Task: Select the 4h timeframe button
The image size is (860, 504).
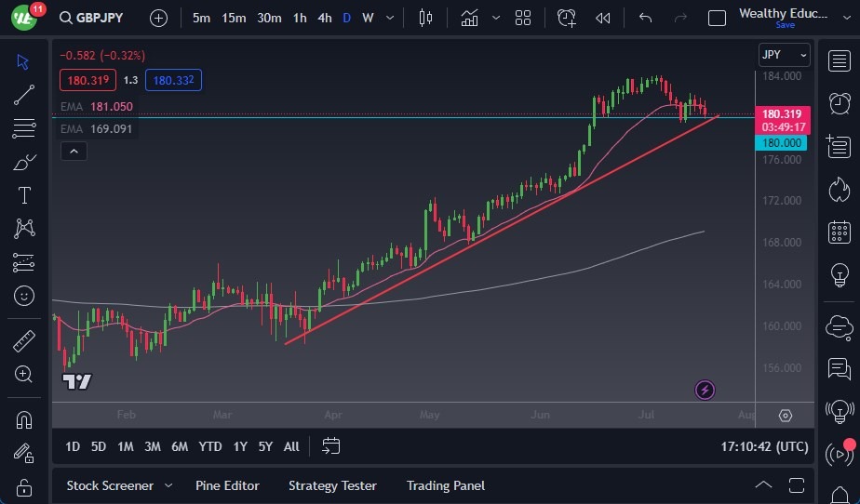Action: pos(324,18)
